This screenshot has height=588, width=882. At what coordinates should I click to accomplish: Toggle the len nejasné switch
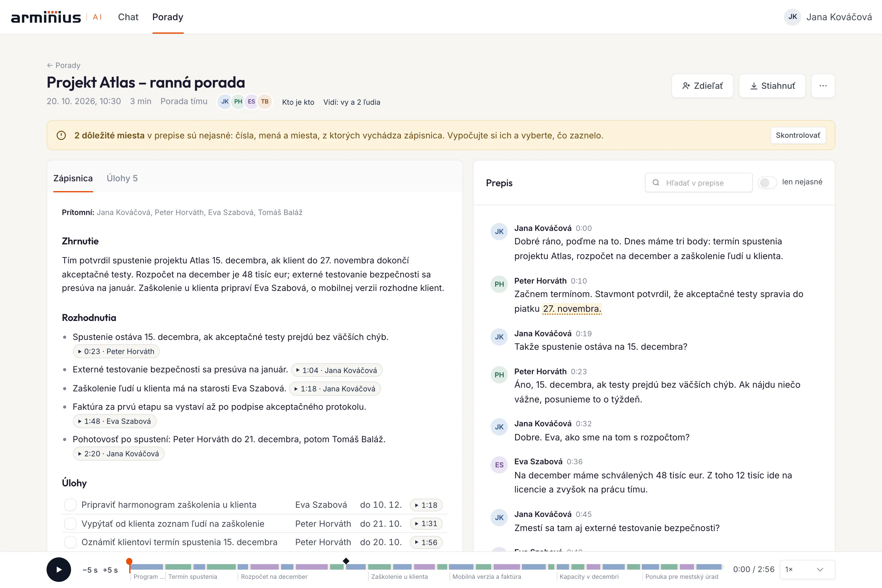[x=767, y=183]
